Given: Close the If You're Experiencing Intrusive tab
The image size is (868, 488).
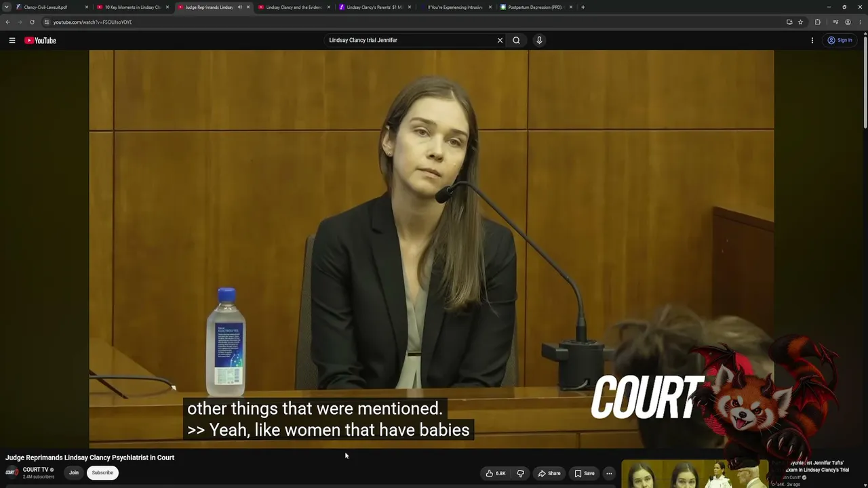Looking at the screenshot, I should [x=490, y=7].
